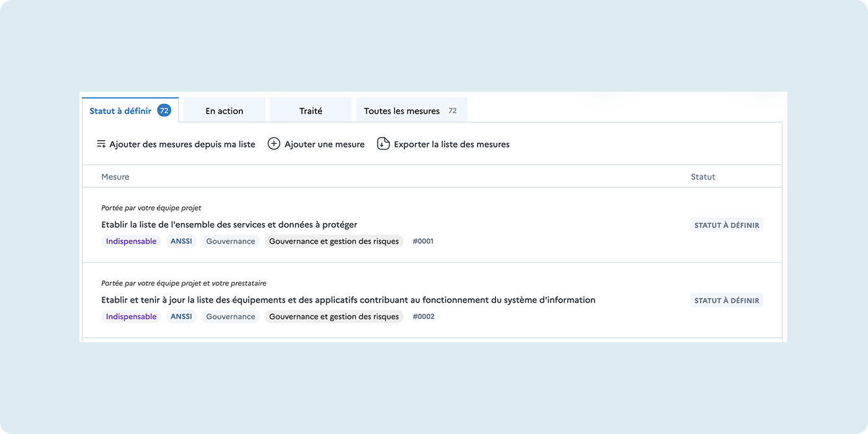Open measure 'Etablir la liste de l'ensemble des services'
The image size is (868, 434).
click(229, 224)
